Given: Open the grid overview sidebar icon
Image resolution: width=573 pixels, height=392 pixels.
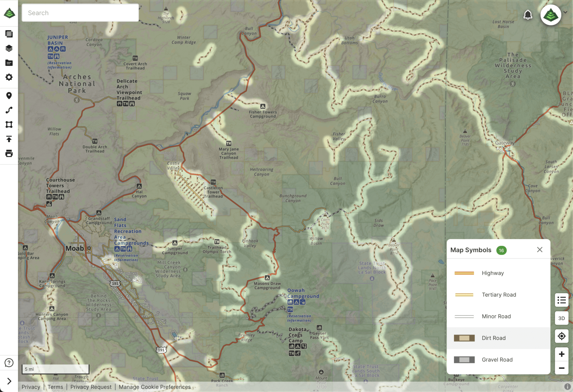Looking at the screenshot, I should pos(9,34).
